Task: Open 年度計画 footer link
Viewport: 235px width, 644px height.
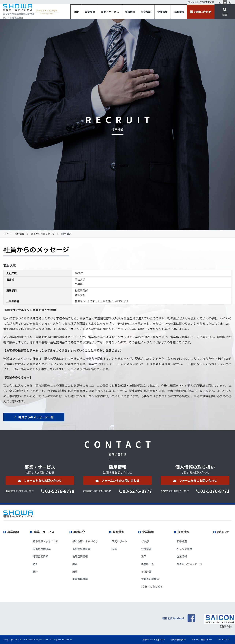Action: coord(146,572)
